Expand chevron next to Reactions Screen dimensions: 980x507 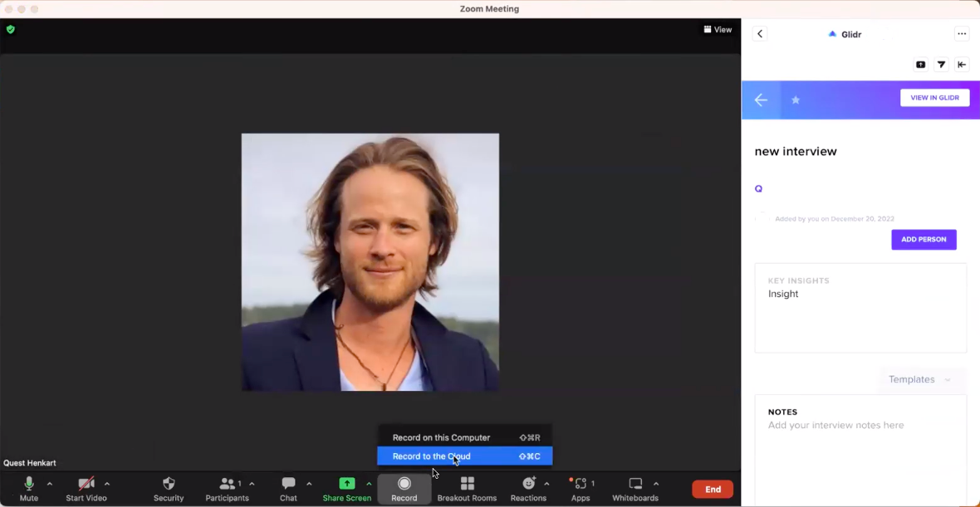pos(546,484)
